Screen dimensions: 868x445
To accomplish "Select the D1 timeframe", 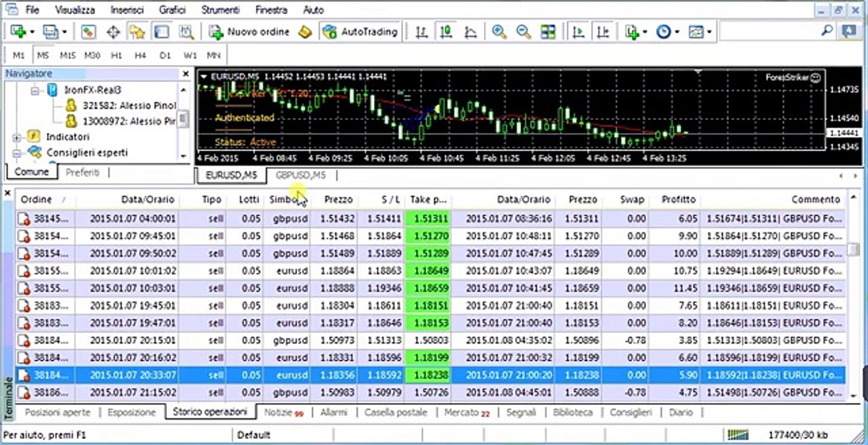I will click(165, 55).
